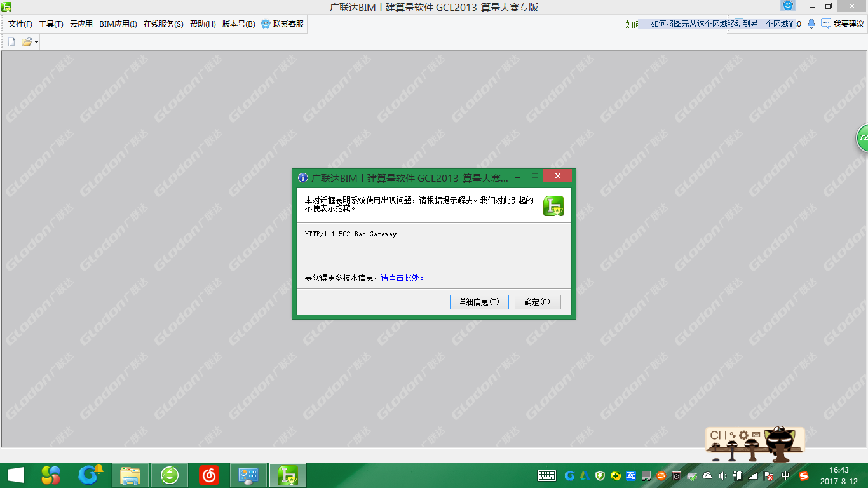This screenshot has width=868, height=488.
Task: Click the battery power tray icon
Action: (738, 475)
